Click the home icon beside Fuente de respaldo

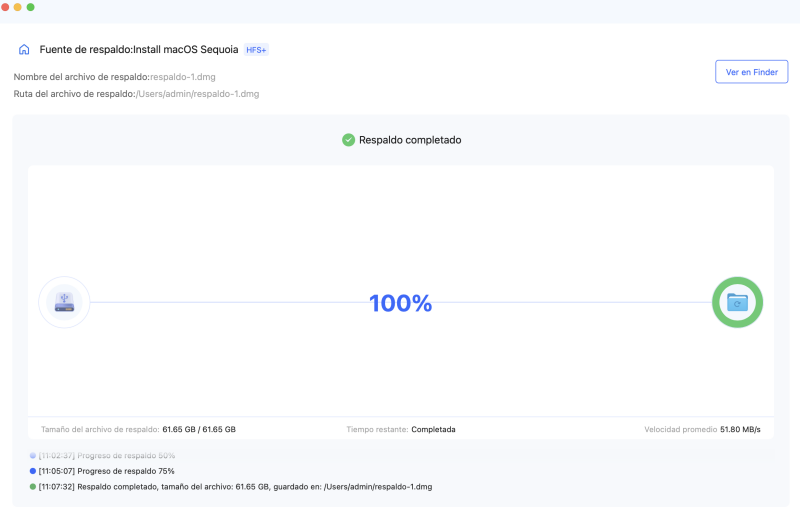pyautogui.click(x=24, y=49)
